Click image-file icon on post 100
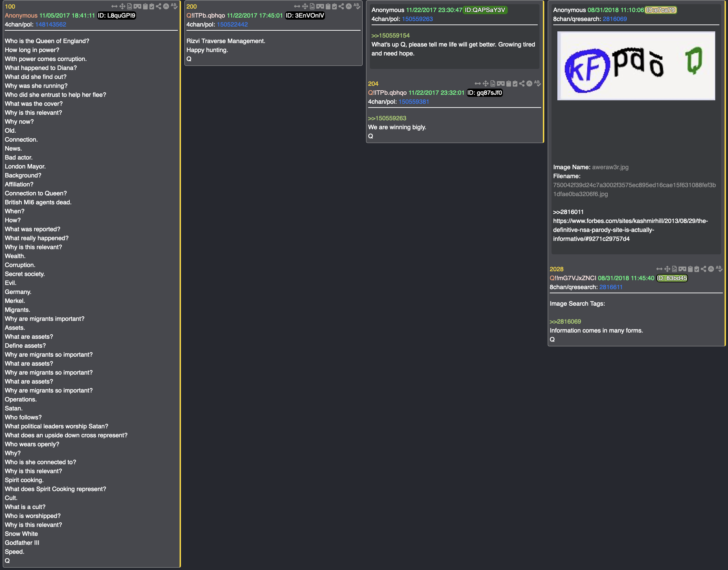This screenshot has height=570, width=728. (x=130, y=7)
